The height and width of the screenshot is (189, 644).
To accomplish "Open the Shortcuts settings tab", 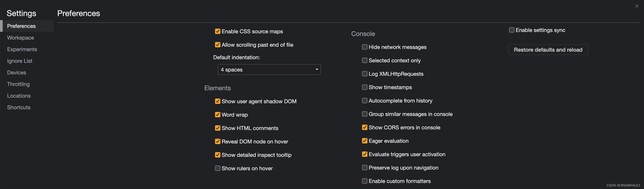I will 19,107.
